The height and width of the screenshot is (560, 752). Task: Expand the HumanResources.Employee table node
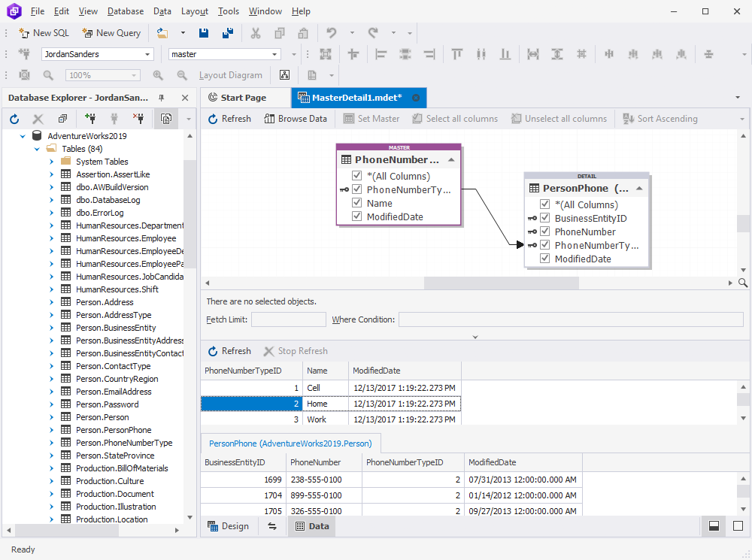[51, 238]
